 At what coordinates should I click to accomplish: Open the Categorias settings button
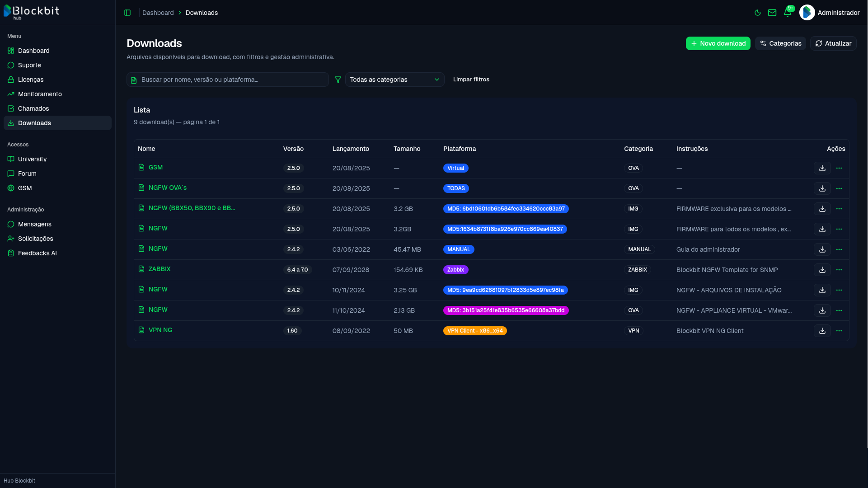[780, 43]
